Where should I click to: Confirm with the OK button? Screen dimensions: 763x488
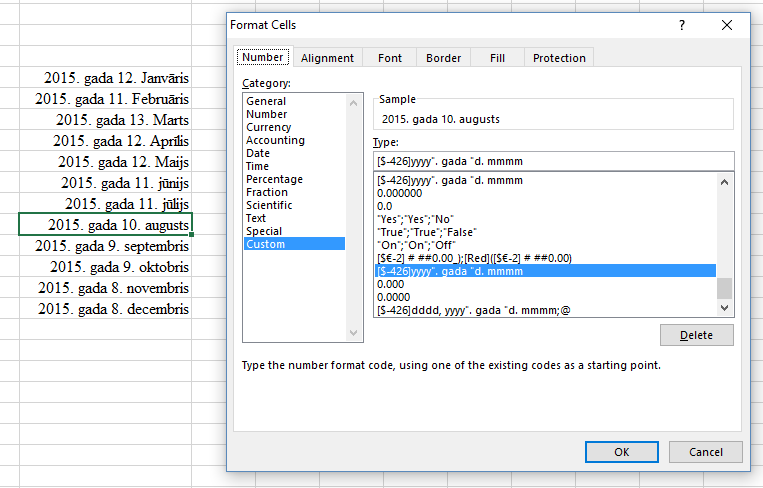pyautogui.click(x=621, y=452)
